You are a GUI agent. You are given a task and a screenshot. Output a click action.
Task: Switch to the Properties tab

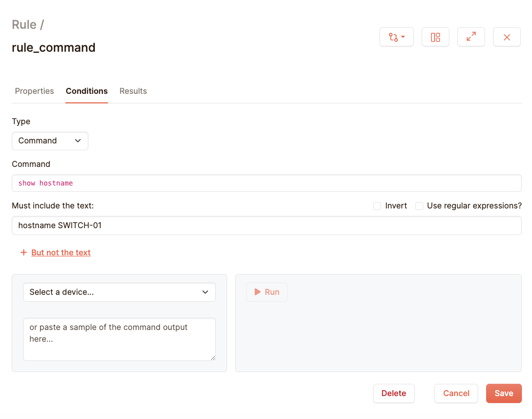[34, 91]
